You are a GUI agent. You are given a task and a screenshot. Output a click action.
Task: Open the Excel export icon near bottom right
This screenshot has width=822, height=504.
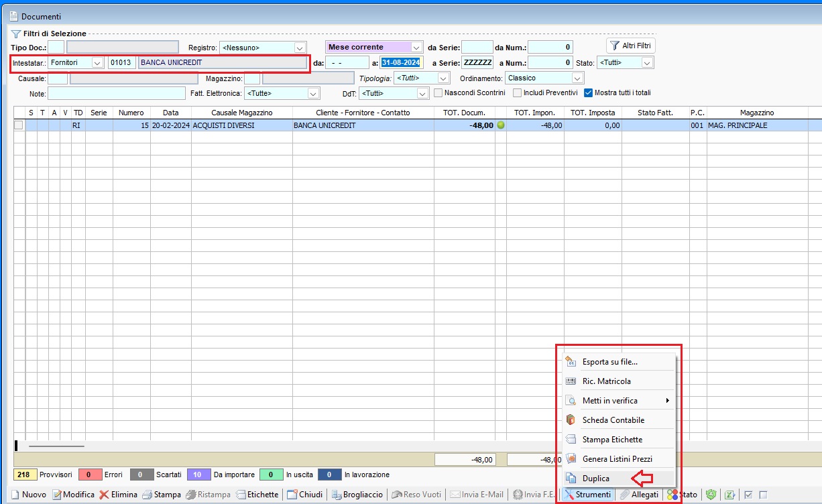(730, 494)
